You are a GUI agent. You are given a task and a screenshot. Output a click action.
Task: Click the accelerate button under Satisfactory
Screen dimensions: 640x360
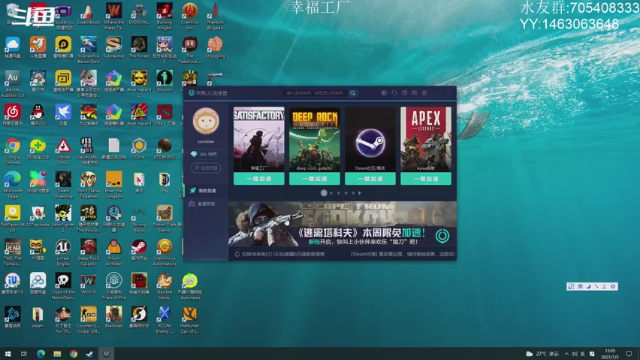pos(259,178)
